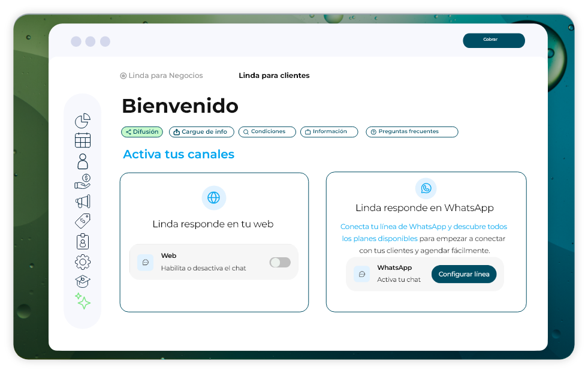
Task: Select the Cargue de info pill
Action: click(201, 132)
